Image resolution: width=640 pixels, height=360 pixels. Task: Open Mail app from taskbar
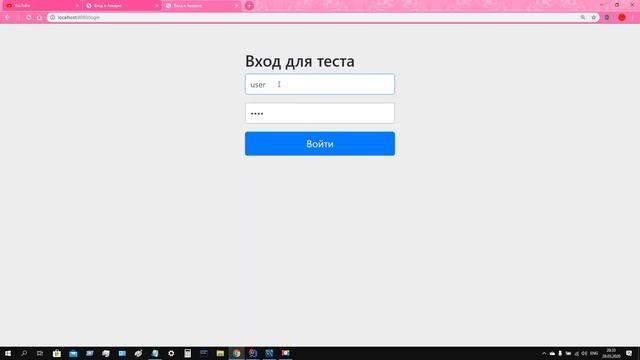(x=73, y=353)
